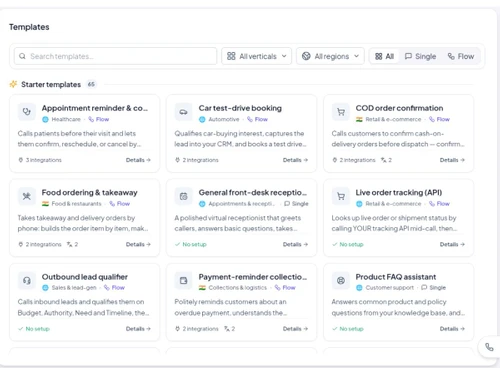The height and width of the screenshot is (375, 500).
Task: Select the Flow filter tab
Action: pos(461,56)
